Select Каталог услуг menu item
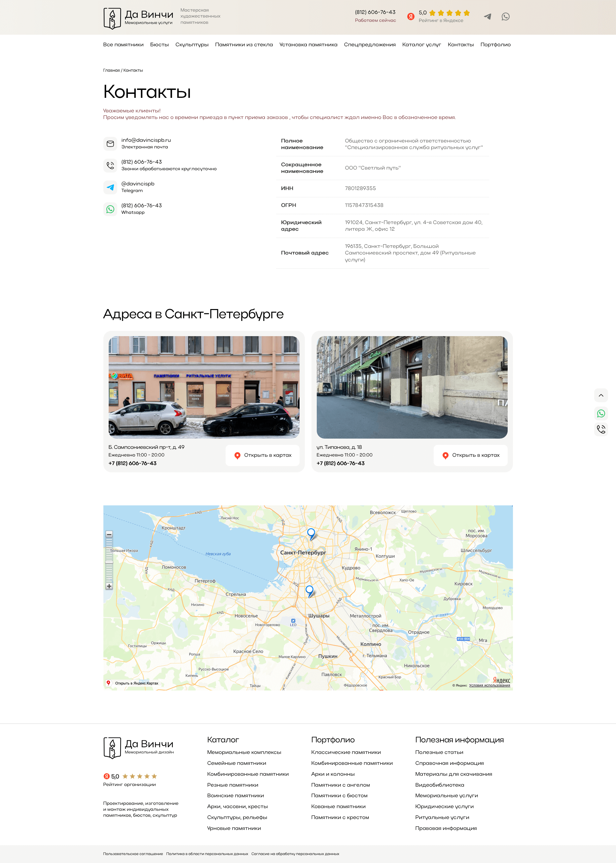Viewport: 616px width, 863px height. (x=421, y=45)
